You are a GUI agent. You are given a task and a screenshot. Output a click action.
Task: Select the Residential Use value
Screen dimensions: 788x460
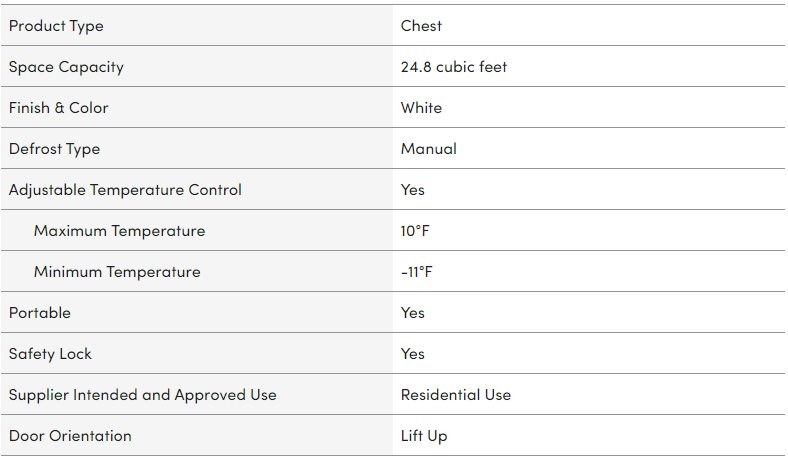[455, 395]
